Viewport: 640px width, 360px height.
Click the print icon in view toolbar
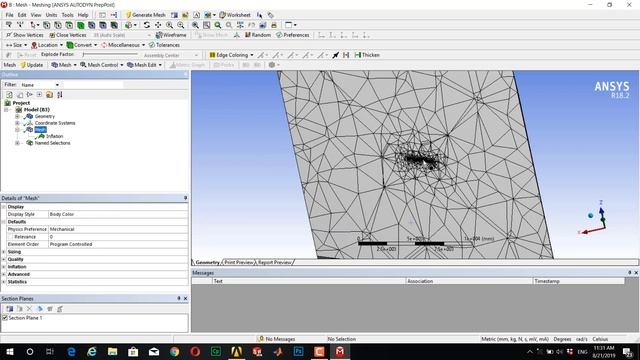(274, 25)
